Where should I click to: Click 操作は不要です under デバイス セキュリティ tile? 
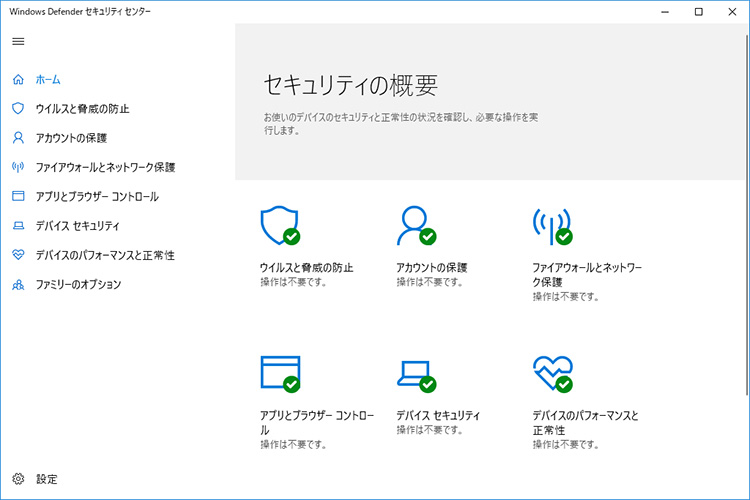430,430
